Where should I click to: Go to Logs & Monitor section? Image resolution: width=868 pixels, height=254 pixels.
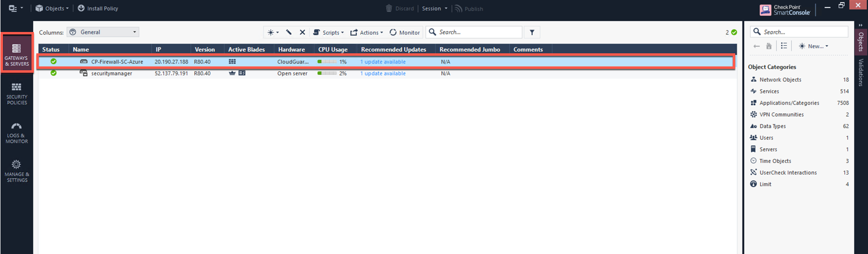point(16,132)
